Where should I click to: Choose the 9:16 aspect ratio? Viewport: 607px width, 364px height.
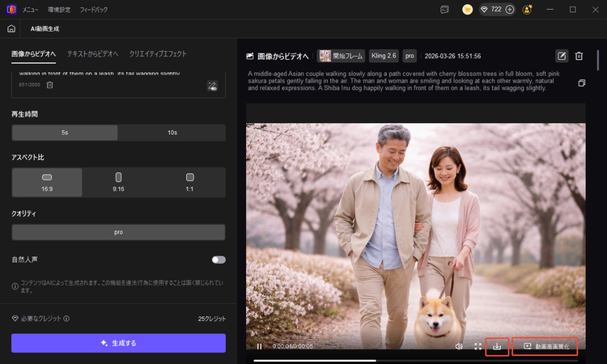pyautogui.click(x=118, y=182)
